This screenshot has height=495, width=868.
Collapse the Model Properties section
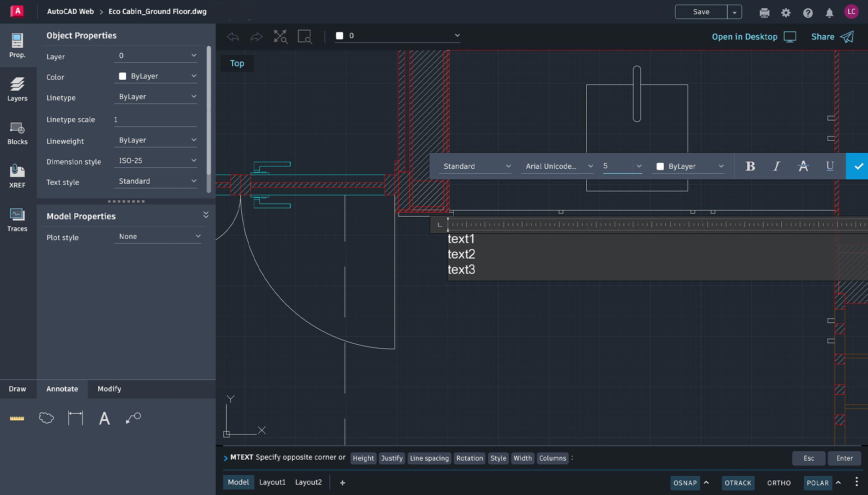[206, 215]
